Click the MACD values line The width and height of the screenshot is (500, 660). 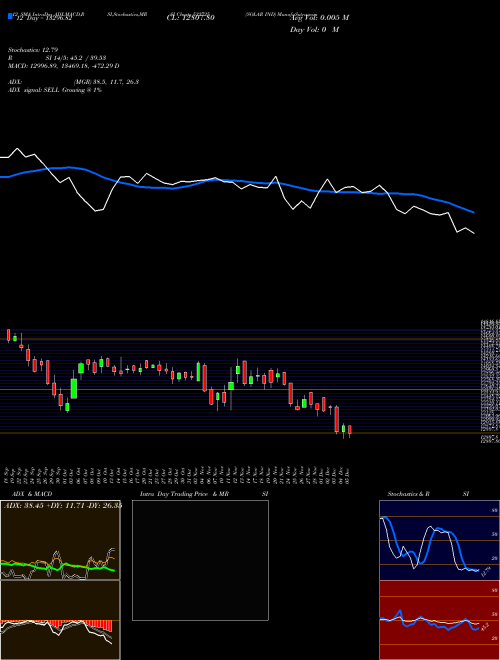(64, 66)
